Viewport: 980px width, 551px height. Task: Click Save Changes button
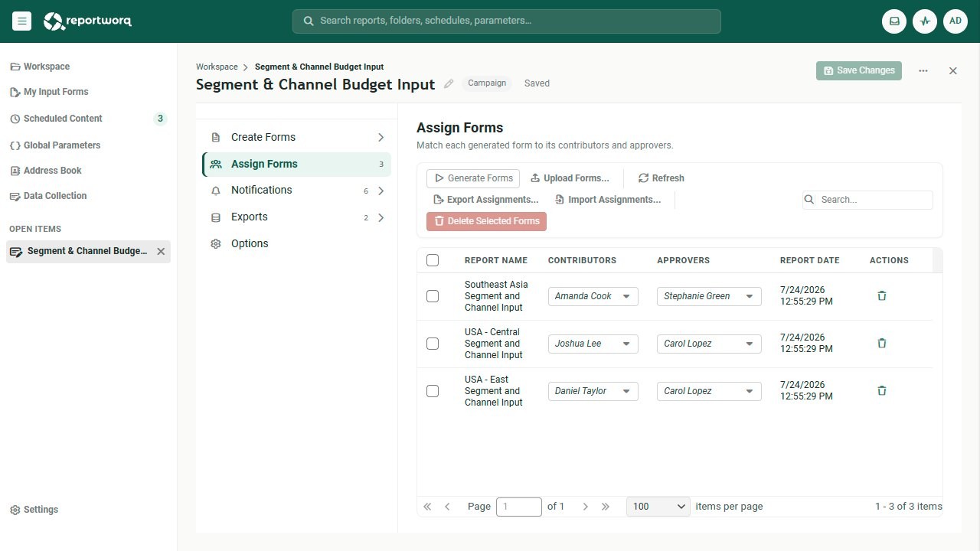pyautogui.click(x=859, y=70)
